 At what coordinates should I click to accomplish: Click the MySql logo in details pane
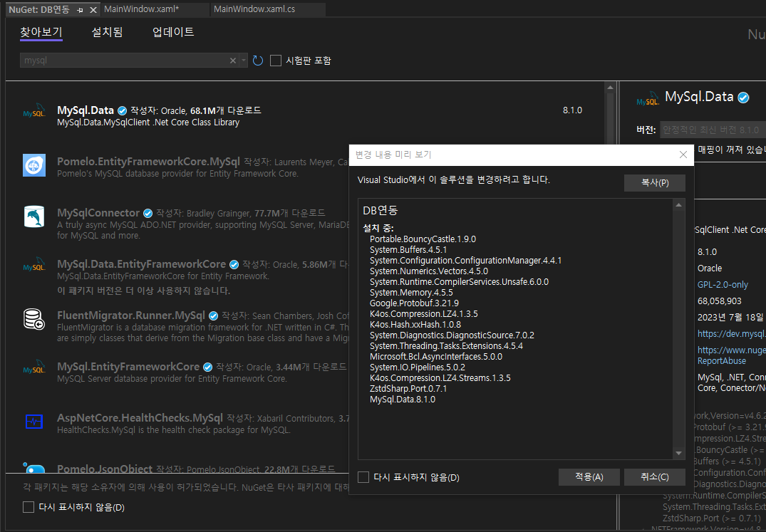(x=647, y=98)
